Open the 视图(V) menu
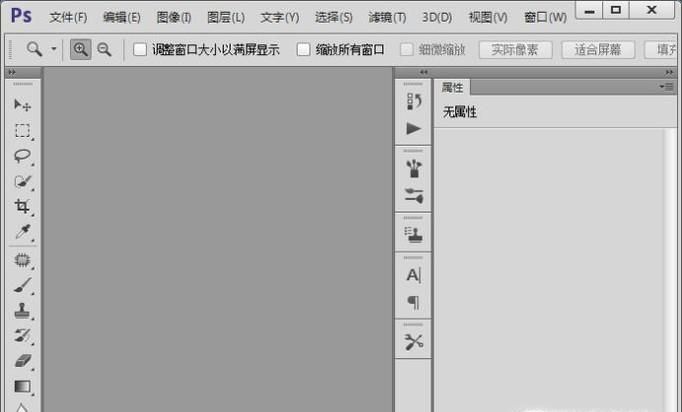The width and height of the screenshot is (682, 412). point(488,17)
